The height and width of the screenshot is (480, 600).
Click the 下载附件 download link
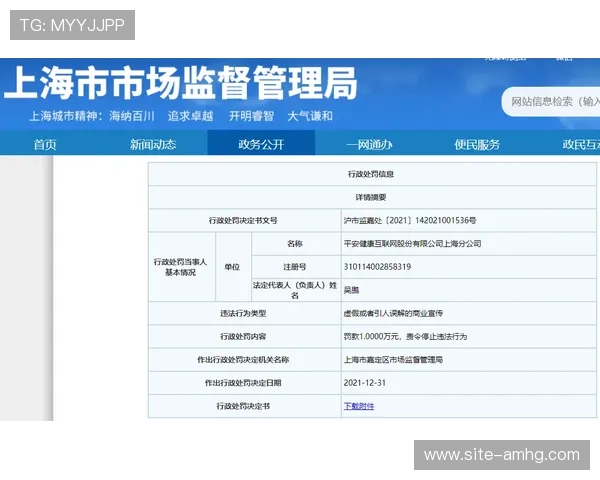[x=359, y=406]
